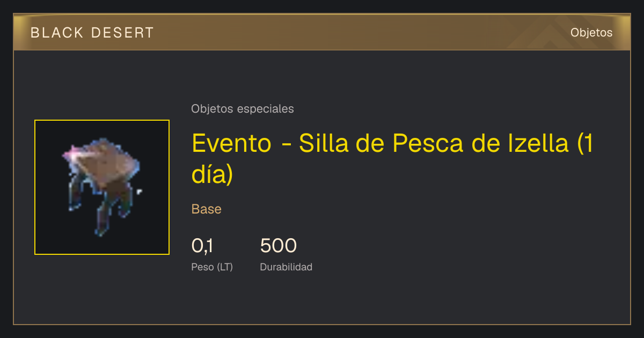Image resolution: width=644 pixels, height=338 pixels.
Task: Click the pink sparkle on the chair icon
Action: [x=70, y=154]
